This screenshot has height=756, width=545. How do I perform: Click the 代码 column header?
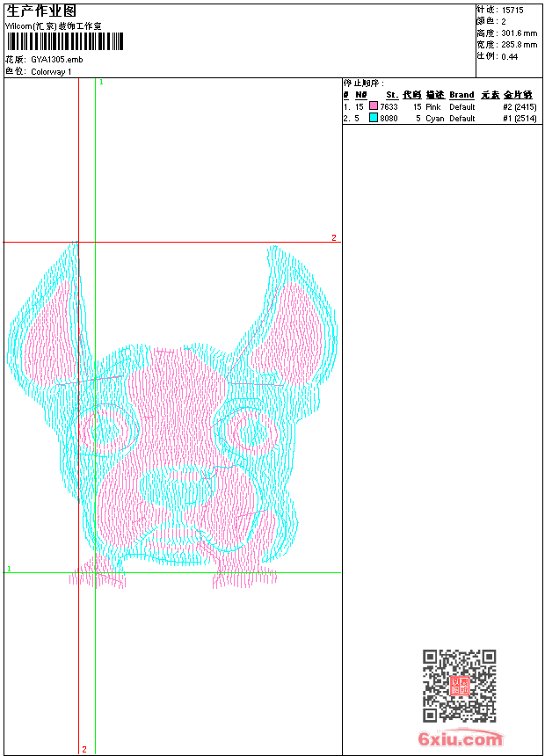pos(412,95)
